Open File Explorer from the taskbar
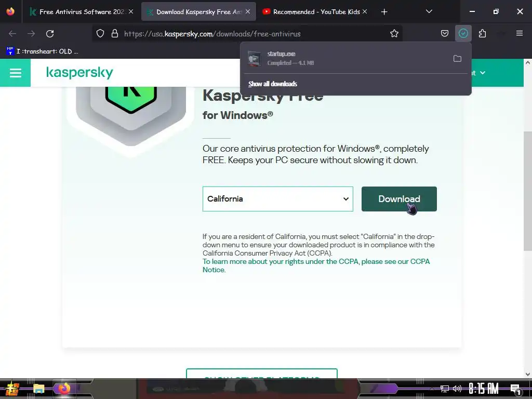Screen dimensions: 532x399 click(38, 389)
